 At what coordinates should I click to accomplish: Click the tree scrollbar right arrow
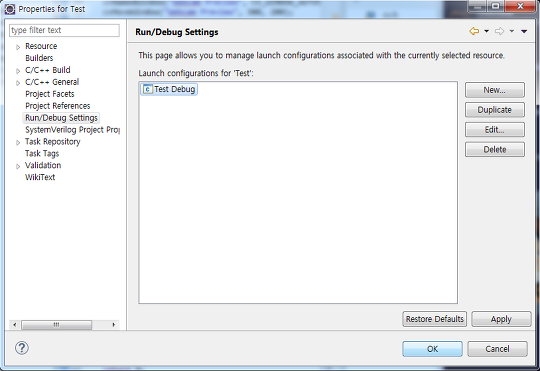click(x=114, y=324)
